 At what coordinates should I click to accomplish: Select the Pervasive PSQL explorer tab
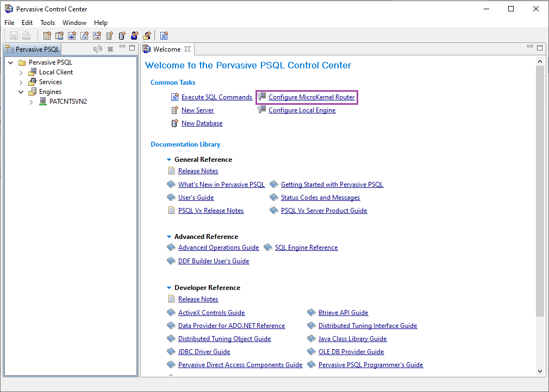[33, 49]
